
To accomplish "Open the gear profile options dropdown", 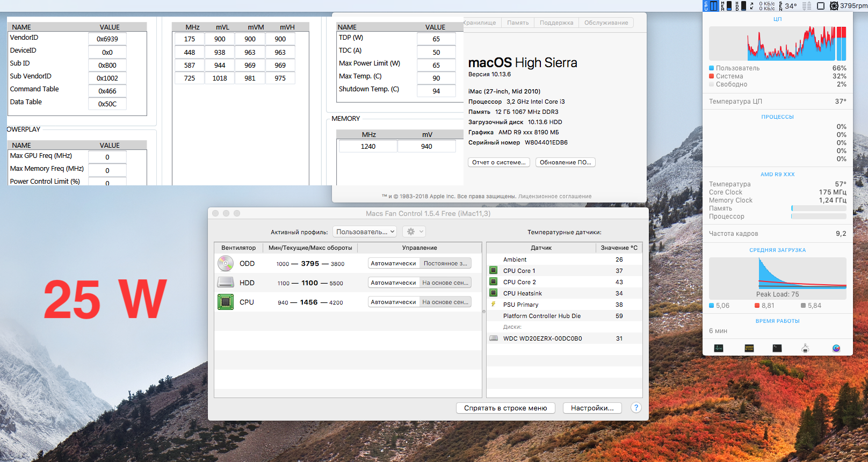I will pyautogui.click(x=414, y=232).
